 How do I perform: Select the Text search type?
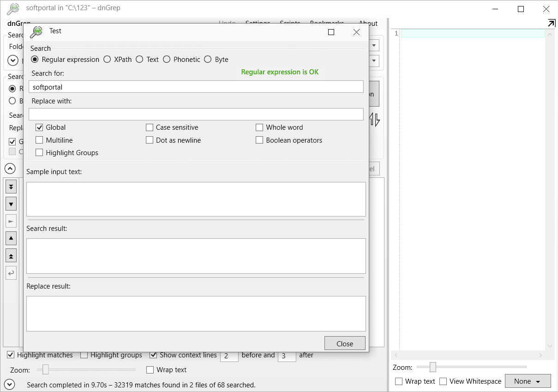coord(147,60)
